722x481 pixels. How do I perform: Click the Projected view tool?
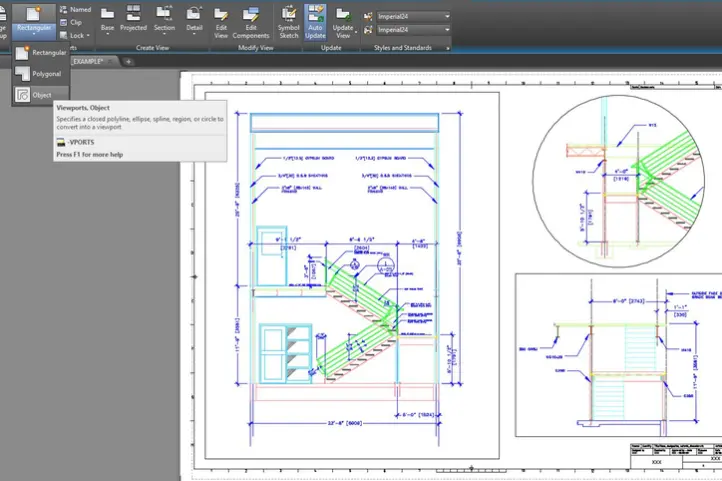tap(134, 18)
